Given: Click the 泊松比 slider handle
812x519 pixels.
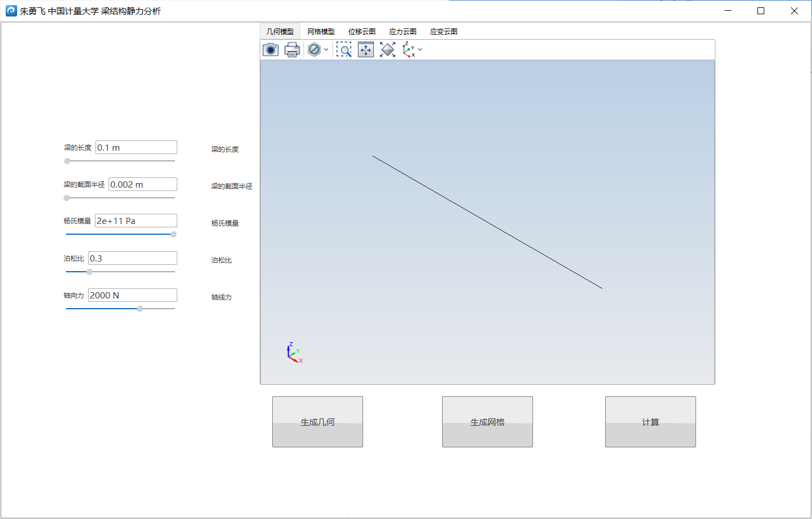Looking at the screenshot, I should [x=89, y=272].
